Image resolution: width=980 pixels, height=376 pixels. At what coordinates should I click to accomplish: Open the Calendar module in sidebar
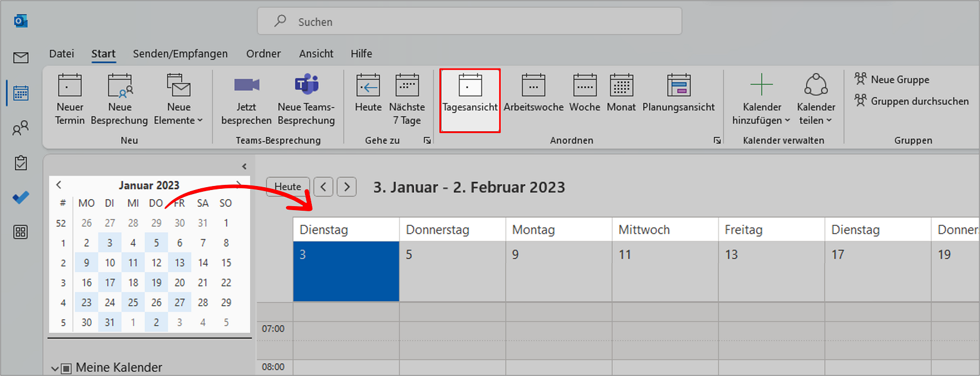click(21, 93)
